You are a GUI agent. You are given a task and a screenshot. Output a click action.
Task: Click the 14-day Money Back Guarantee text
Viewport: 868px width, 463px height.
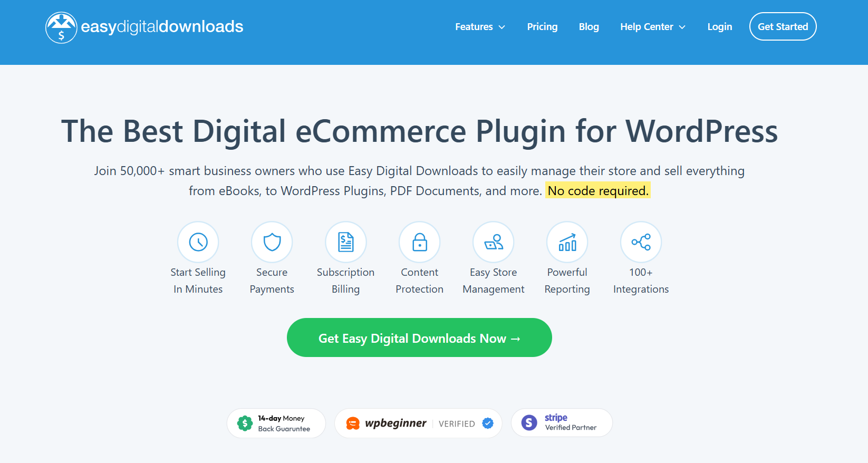pyautogui.click(x=284, y=423)
